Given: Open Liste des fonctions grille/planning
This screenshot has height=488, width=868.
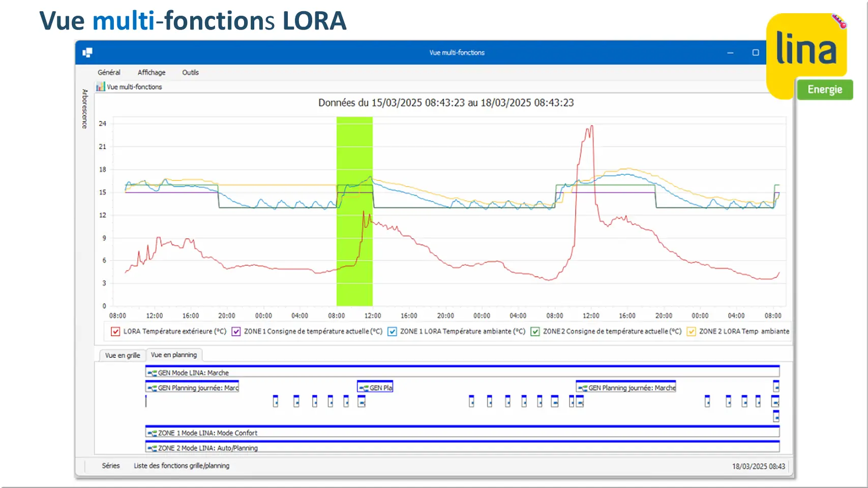Looking at the screenshot, I should coord(182,466).
